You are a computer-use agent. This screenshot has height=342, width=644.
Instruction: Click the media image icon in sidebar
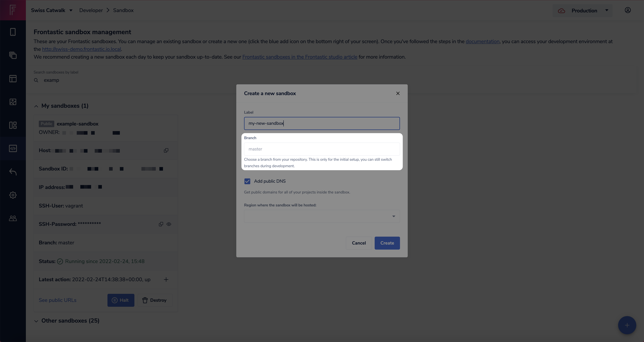(13, 102)
